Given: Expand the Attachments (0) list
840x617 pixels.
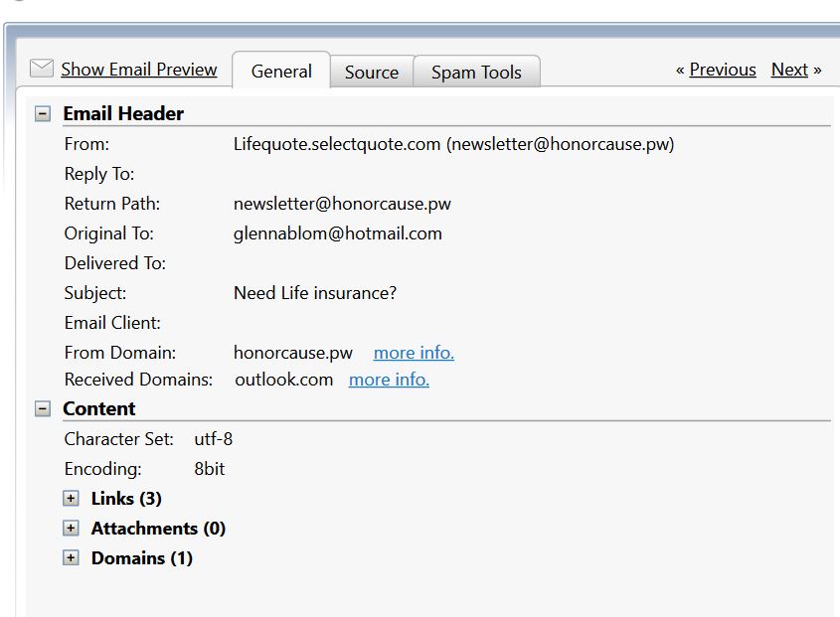Looking at the screenshot, I should (71, 529).
